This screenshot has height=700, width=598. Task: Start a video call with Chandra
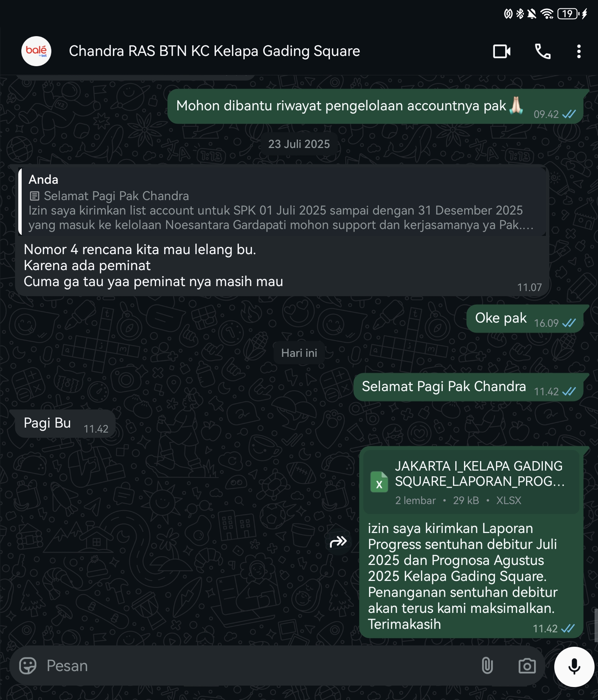click(501, 51)
